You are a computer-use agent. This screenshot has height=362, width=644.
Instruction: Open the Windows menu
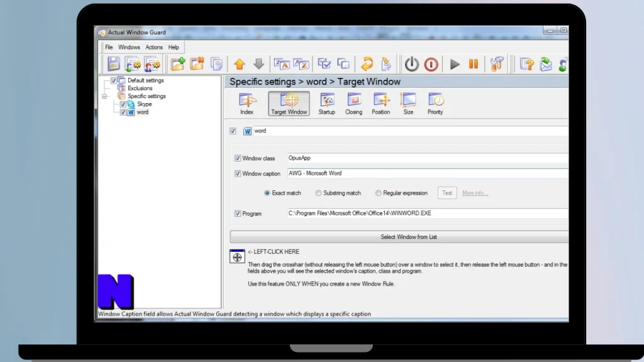pyautogui.click(x=129, y=47)
